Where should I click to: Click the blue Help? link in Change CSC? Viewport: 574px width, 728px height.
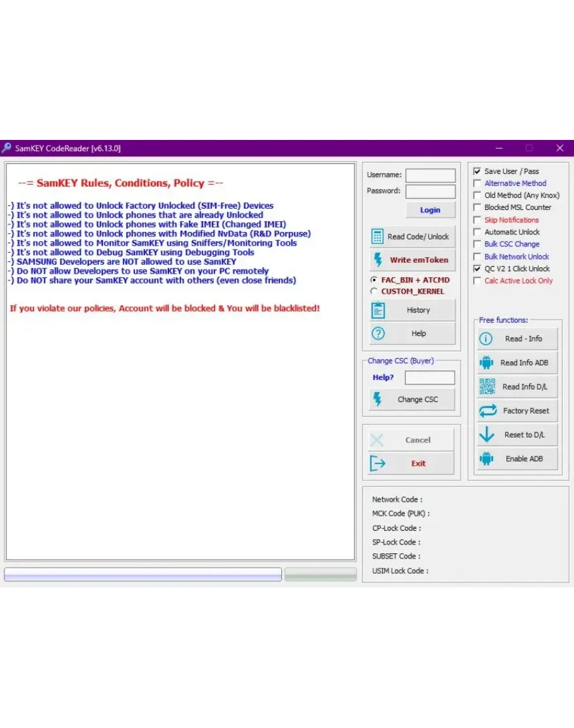click(x=383, y=378)
